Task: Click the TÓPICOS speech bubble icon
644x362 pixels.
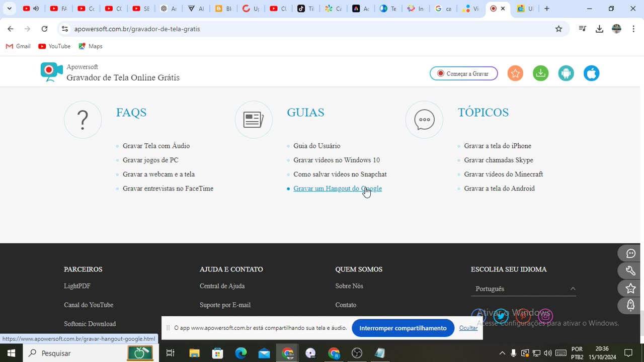Action: click(424, 120)
